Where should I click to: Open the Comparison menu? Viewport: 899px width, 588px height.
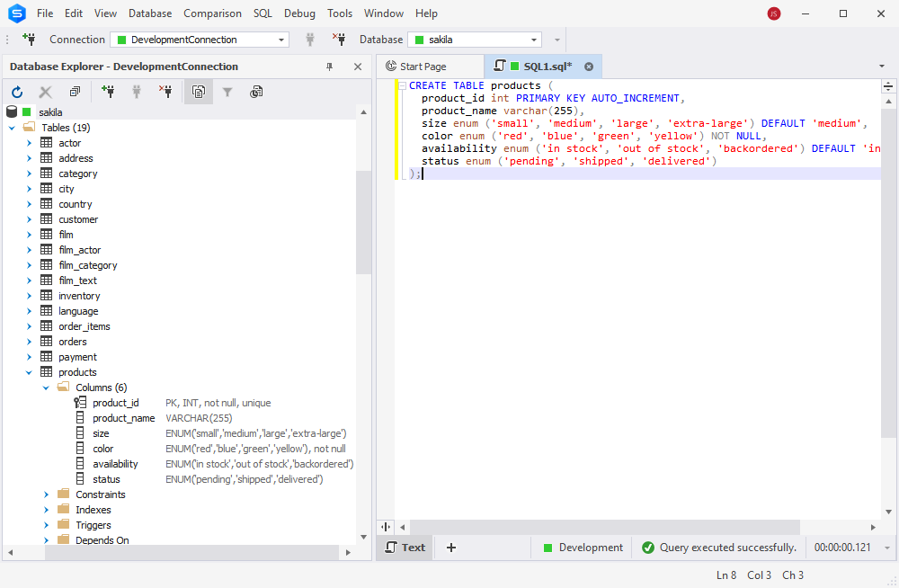coord(212,13)
